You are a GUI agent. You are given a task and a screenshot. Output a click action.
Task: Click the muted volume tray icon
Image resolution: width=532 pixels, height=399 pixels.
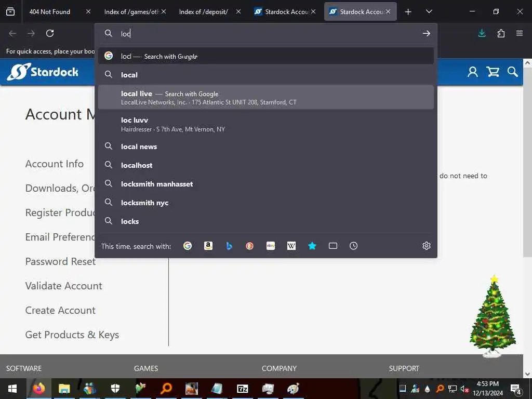tap(464, 389)
